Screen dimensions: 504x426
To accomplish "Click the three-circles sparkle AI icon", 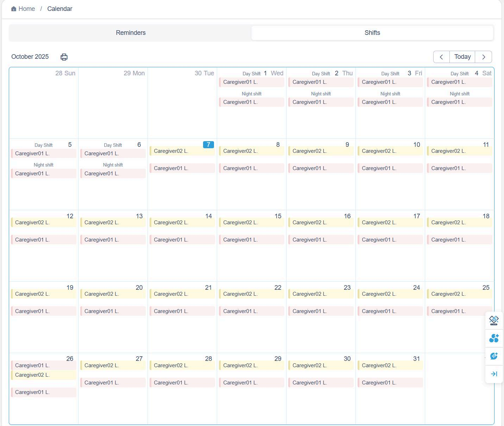I will pyautogui.click(x=494, y=338).
